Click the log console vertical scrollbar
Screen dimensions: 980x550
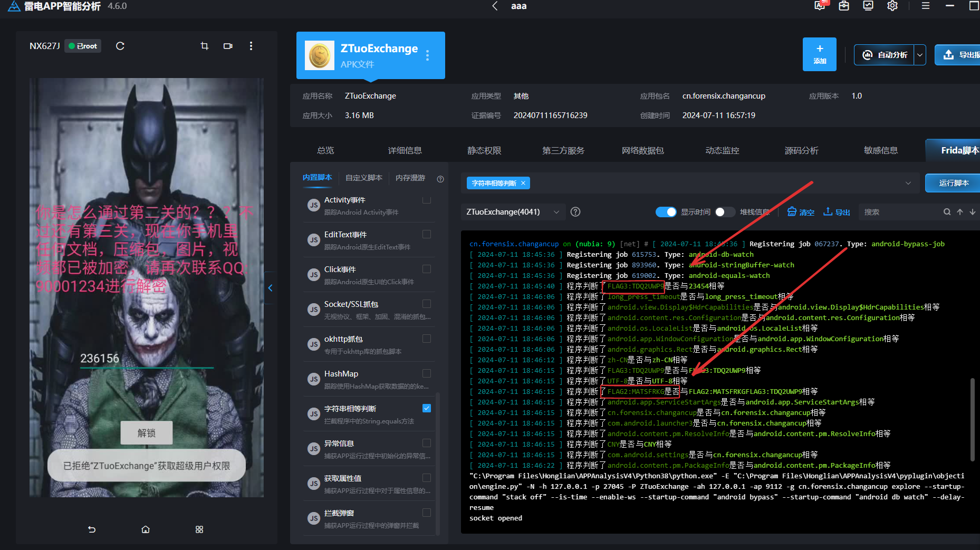coord(973,419)
